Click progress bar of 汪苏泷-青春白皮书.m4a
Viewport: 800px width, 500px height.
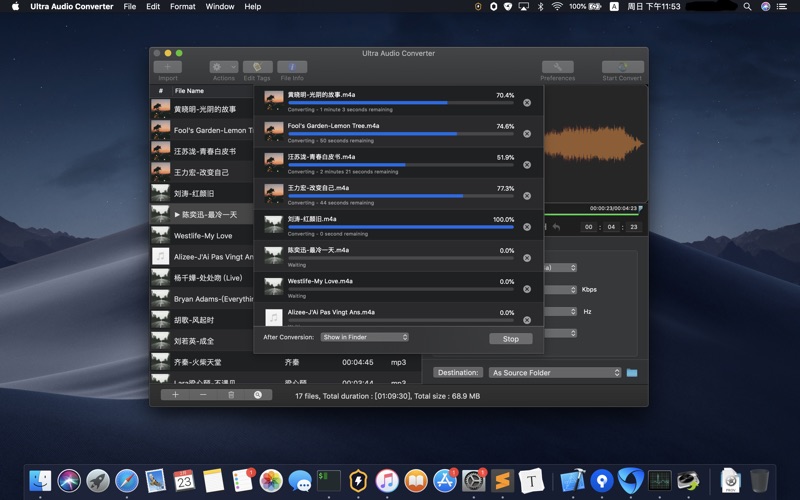point(401,165)
